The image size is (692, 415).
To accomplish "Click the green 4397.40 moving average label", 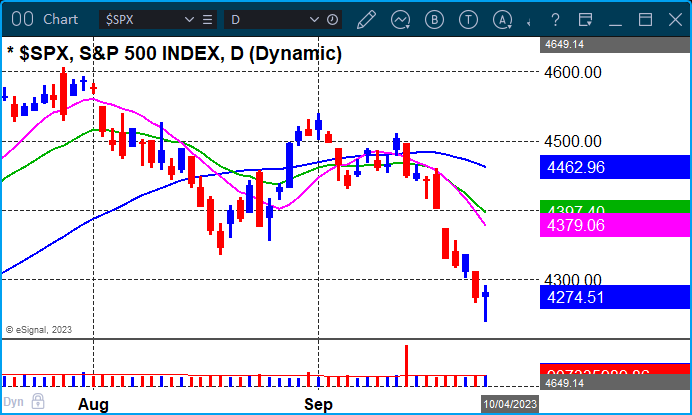I will [615, 207].
